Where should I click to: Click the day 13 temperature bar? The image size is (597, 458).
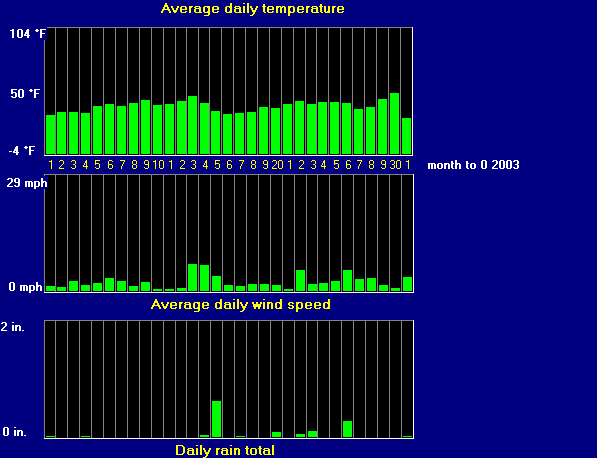pyautogui.click(x=193, y=125)
